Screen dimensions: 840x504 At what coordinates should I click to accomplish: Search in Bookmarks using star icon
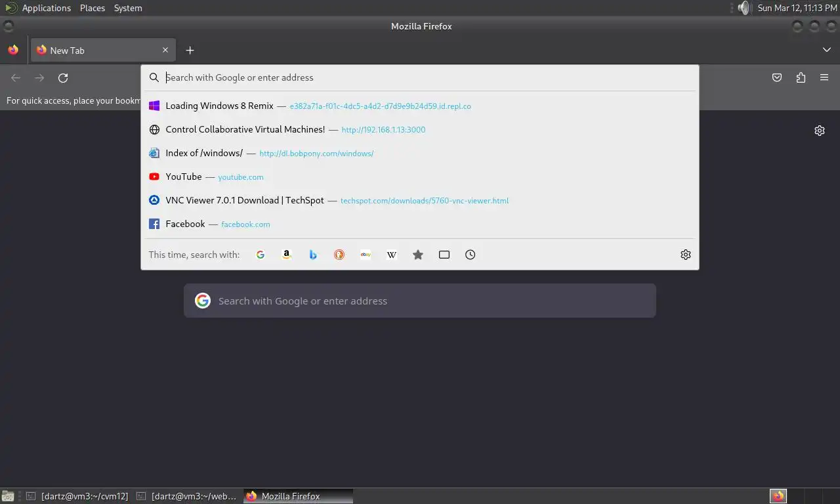tap(418, 255)
